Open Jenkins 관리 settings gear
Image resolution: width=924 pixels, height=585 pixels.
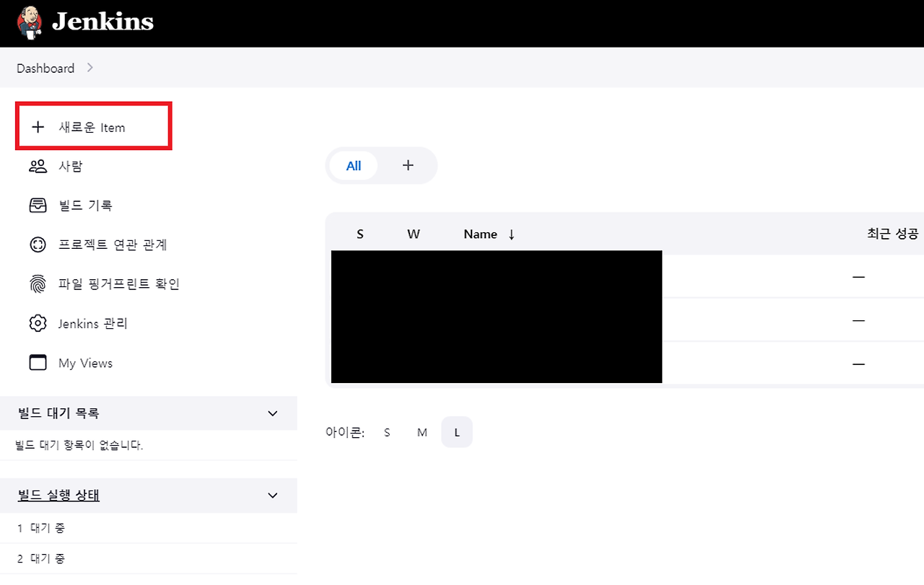click(38, 323)
